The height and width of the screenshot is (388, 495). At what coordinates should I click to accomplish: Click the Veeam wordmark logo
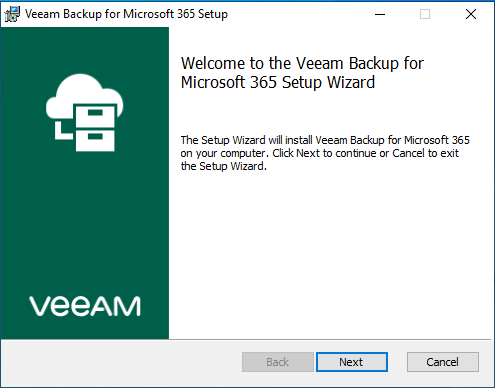[85, 306]
